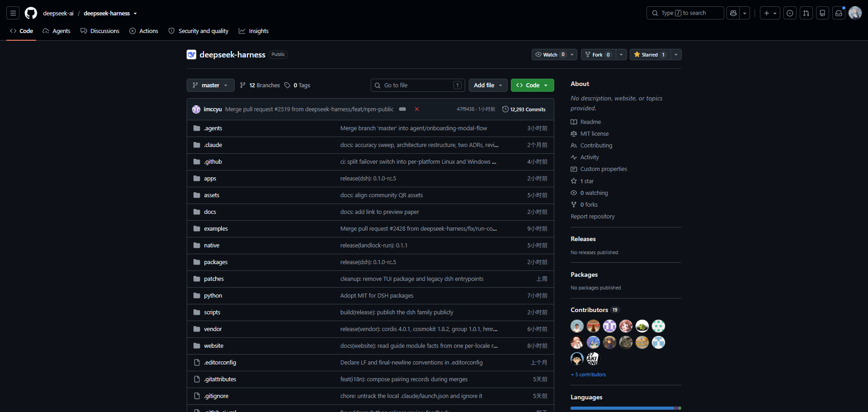868x412 pixels.
Task: Open the Watch notifications dropdown
Action: 554,55
